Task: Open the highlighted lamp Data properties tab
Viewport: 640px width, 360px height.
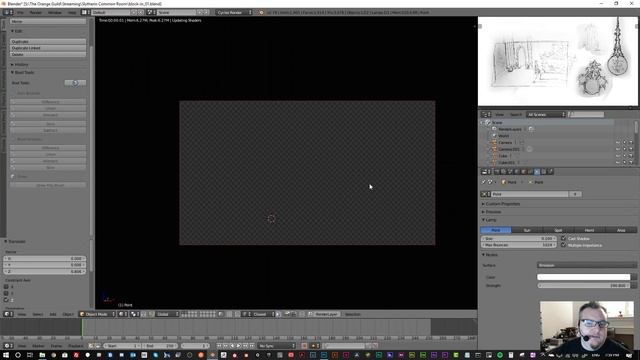Action: coord(537,172)
